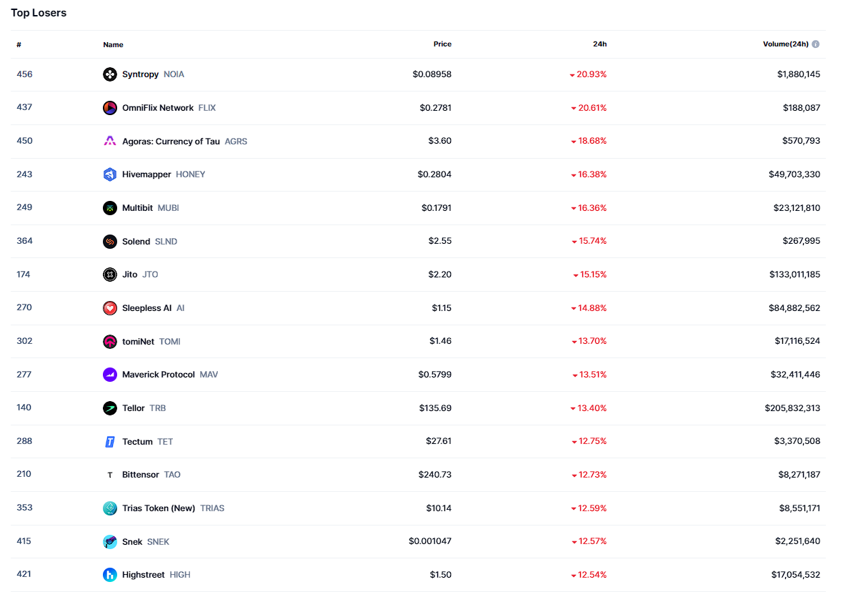Click the Tectum price $27.61 cell

point(439,441)
